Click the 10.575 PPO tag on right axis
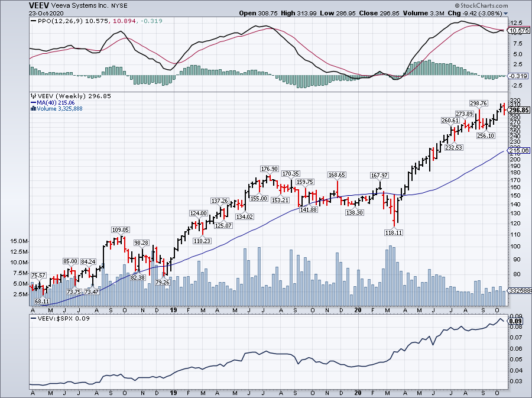 [x=519, y=31]
